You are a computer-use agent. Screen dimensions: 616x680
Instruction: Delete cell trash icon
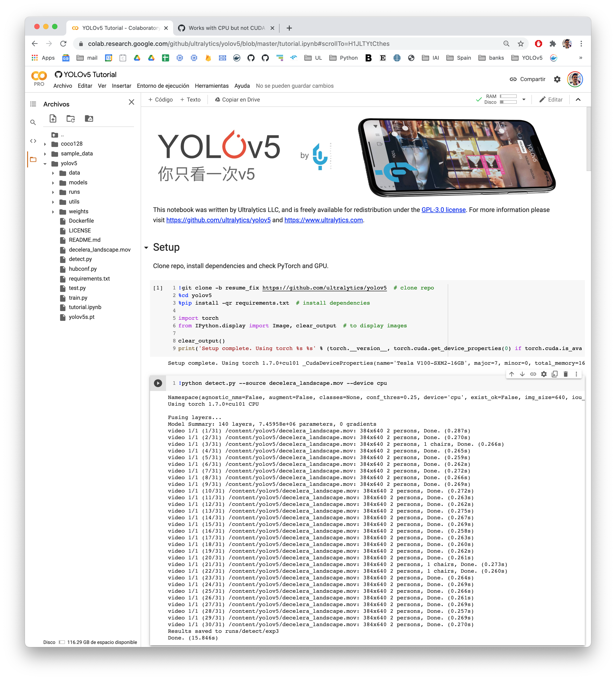pyautogui.click(x=566, y=374)
